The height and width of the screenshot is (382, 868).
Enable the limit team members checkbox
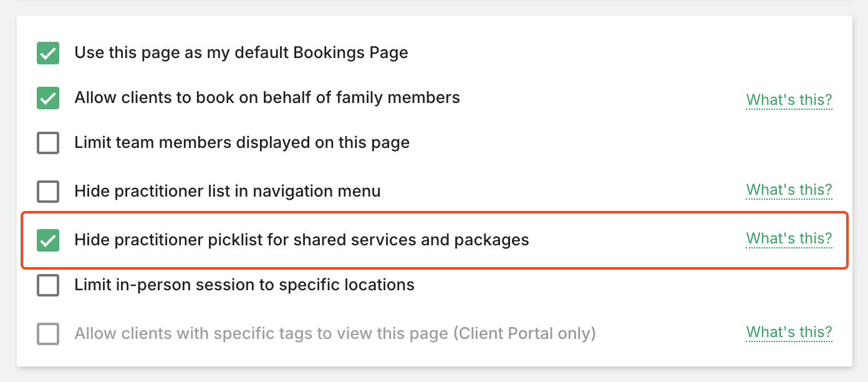pos(48,143)
